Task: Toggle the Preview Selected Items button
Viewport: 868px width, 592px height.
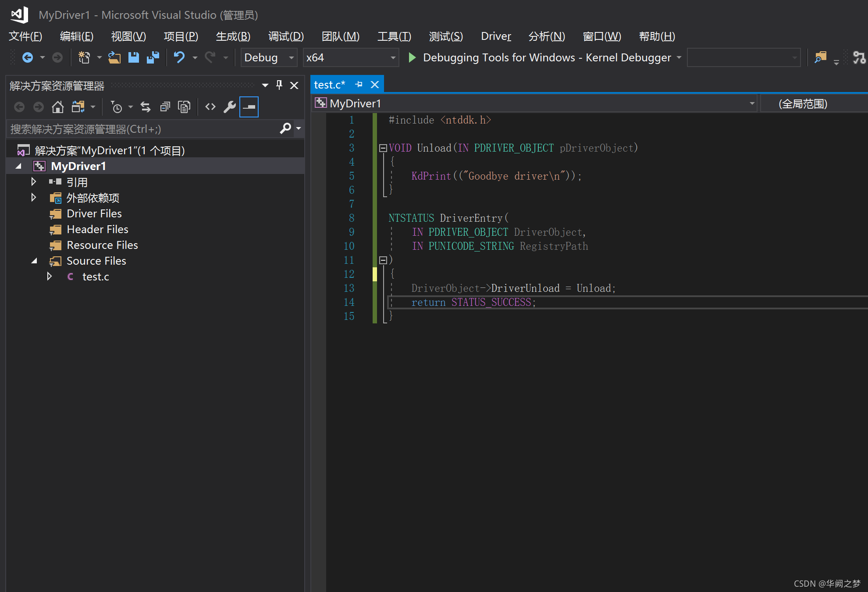Action: pos(249,107)
